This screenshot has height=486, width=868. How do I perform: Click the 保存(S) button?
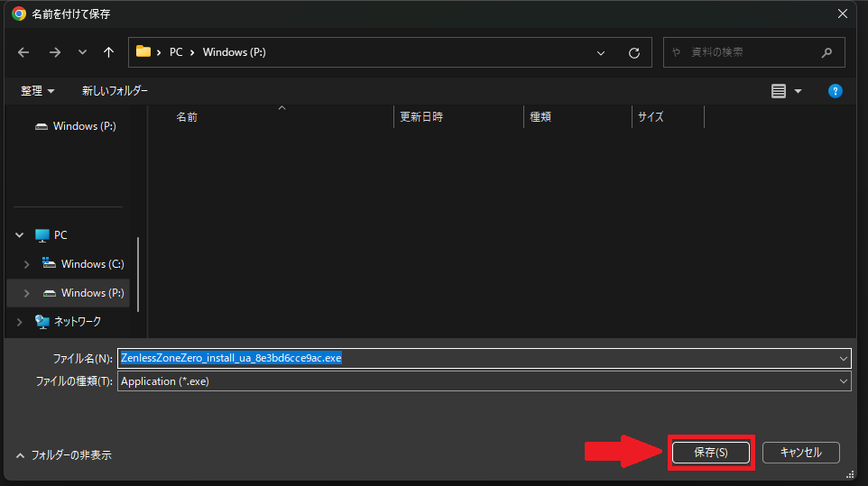point(711,453)
